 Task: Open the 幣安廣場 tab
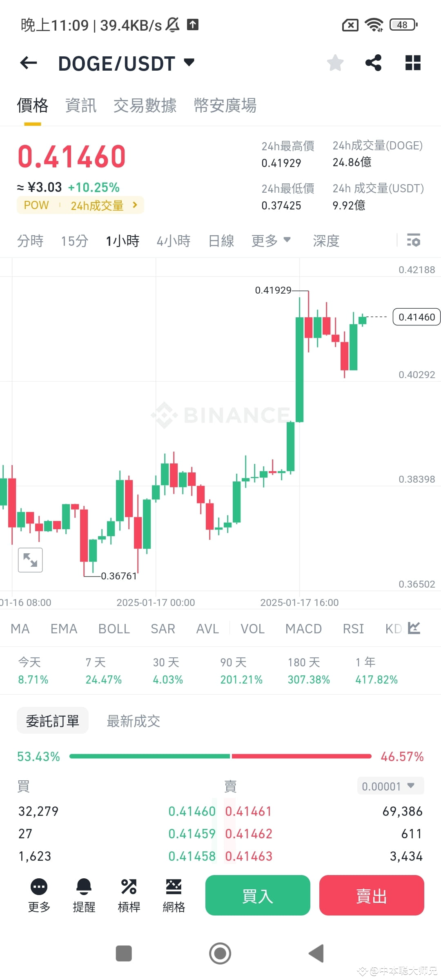coord(225,105)
